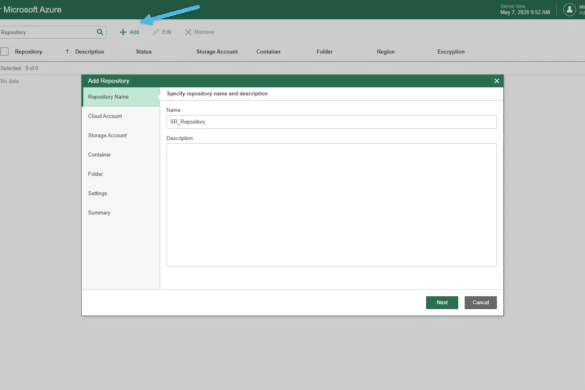Click the Edit pencil icon
The image size is (585, 390).
pos(156,32)
